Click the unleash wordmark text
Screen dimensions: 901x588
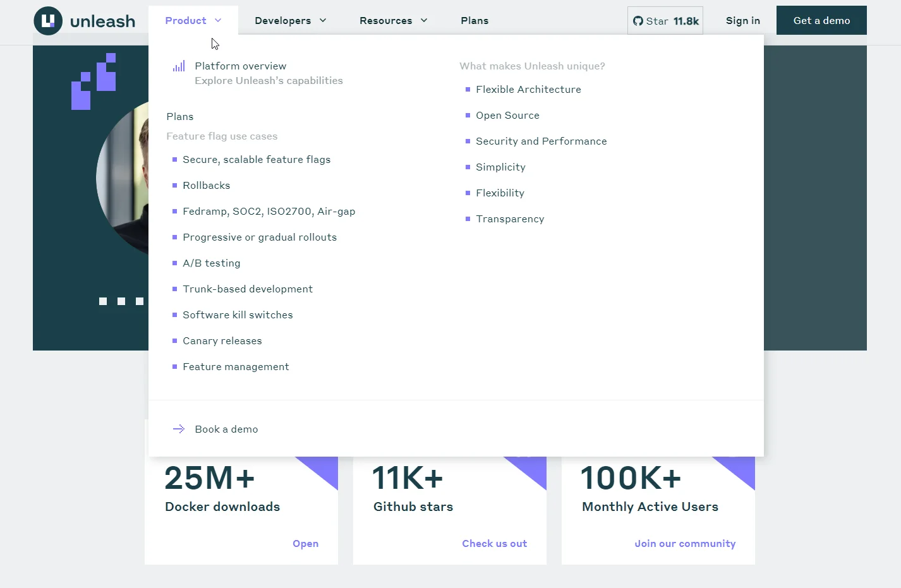tap(102, 21)
